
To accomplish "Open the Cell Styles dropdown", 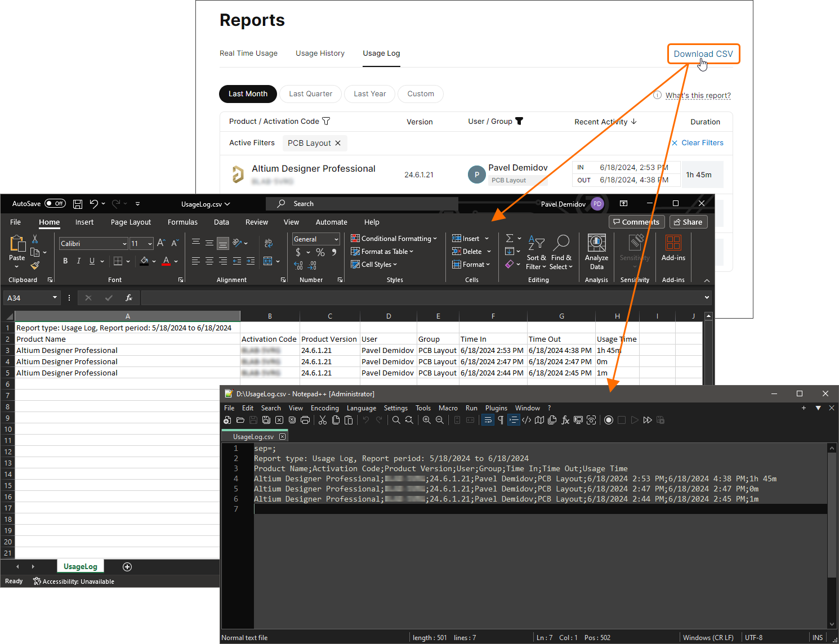I will (x=373, y=264).
